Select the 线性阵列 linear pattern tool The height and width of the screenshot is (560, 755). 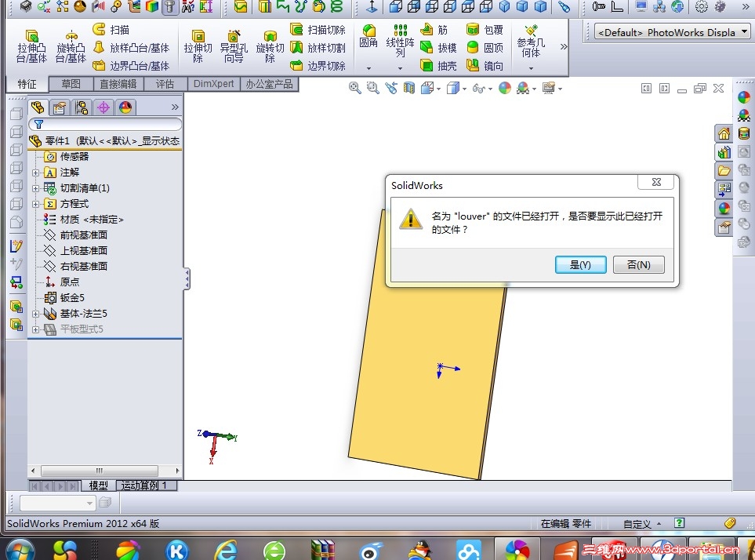(x=400, y=42)
